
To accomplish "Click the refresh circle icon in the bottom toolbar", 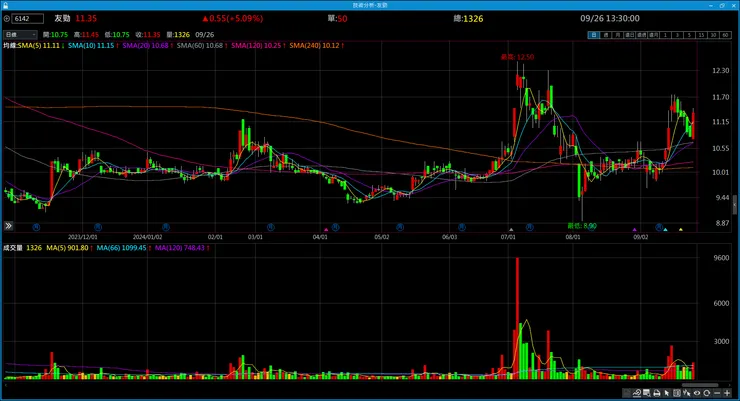I will (706, 393).
